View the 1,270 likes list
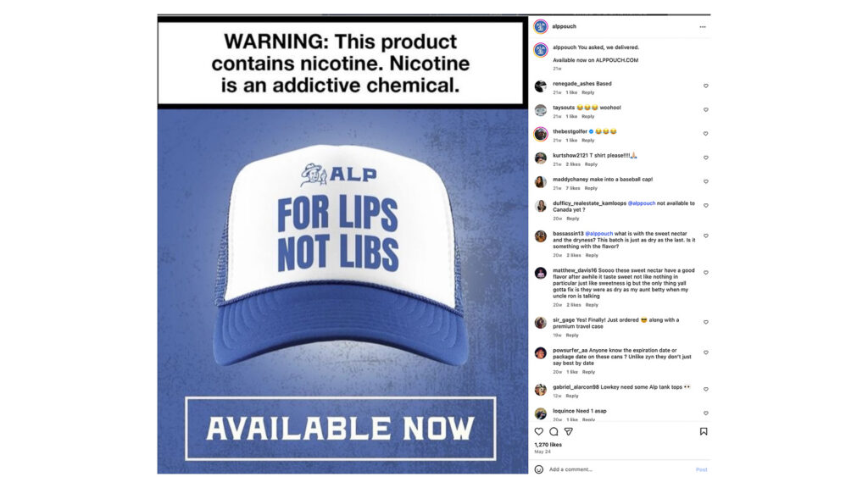This screenshot has width=868, height=488. [x=548, y=444]
